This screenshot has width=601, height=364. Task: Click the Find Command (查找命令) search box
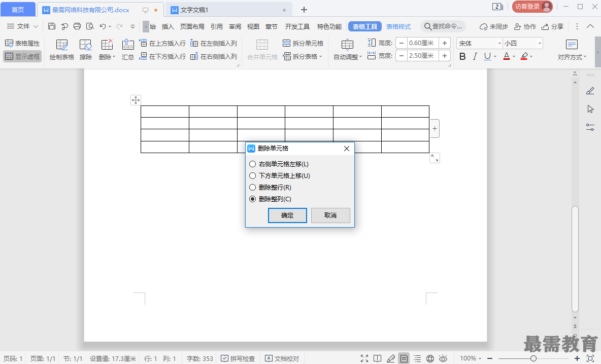coord(444,26)
